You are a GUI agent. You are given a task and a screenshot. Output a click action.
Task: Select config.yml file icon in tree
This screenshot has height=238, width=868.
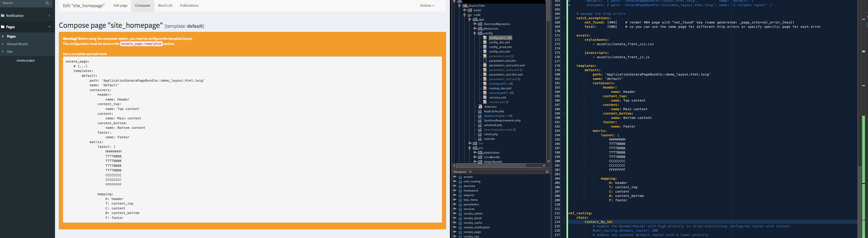485,38
